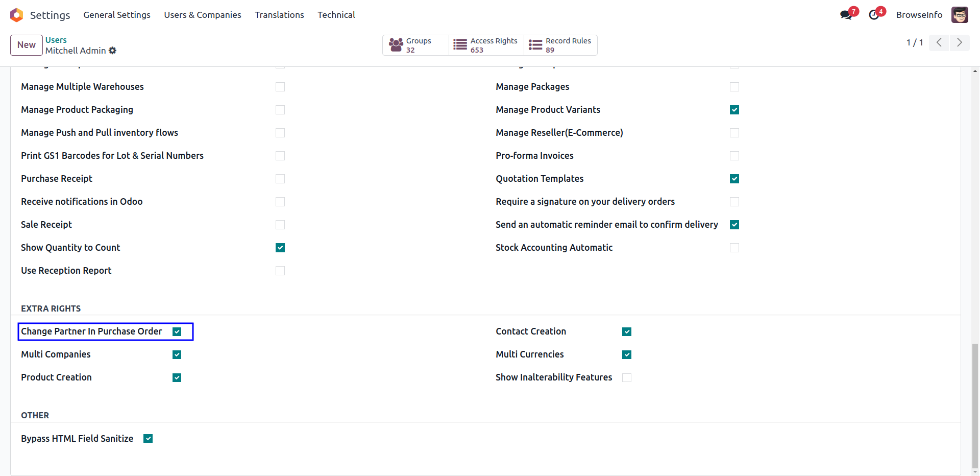Open the conversations chat bubble icon

pos(846,15)
